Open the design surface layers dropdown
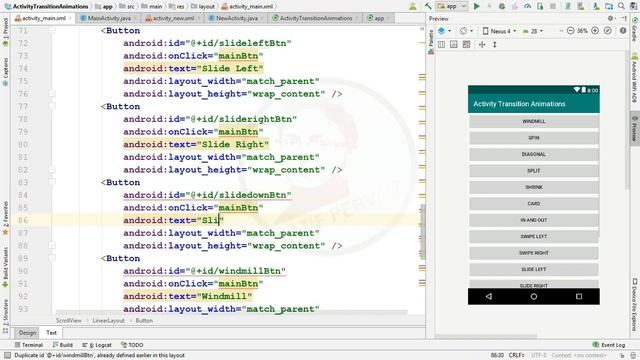Image resolution: width=640 pixels, height=360 pixels. click(444, 31)
